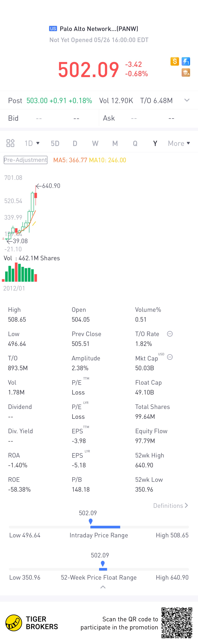The image size is (198, 644).
Task: Click the info icon beside T/O Rate
Action: coord(170,334)
